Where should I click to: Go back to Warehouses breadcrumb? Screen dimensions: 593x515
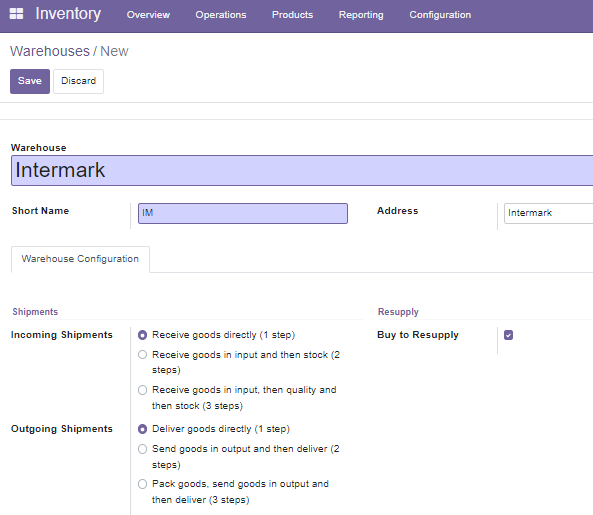click(50, 51)
